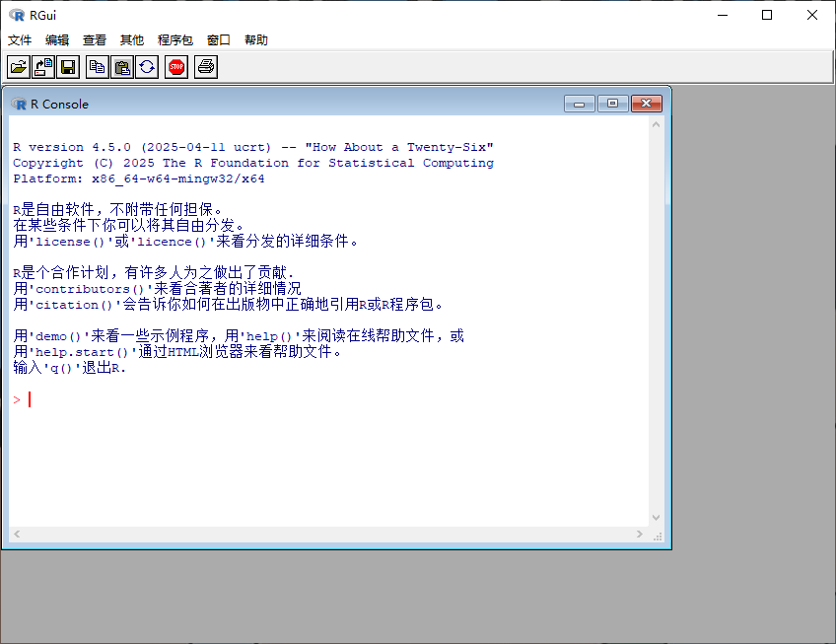Click the 'citation()' text in console
Screen dimensions: 836x644
[x=74, y=305]
